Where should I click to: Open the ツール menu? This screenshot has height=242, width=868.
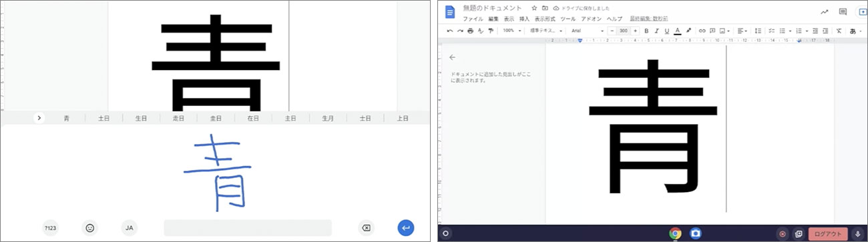568,19
